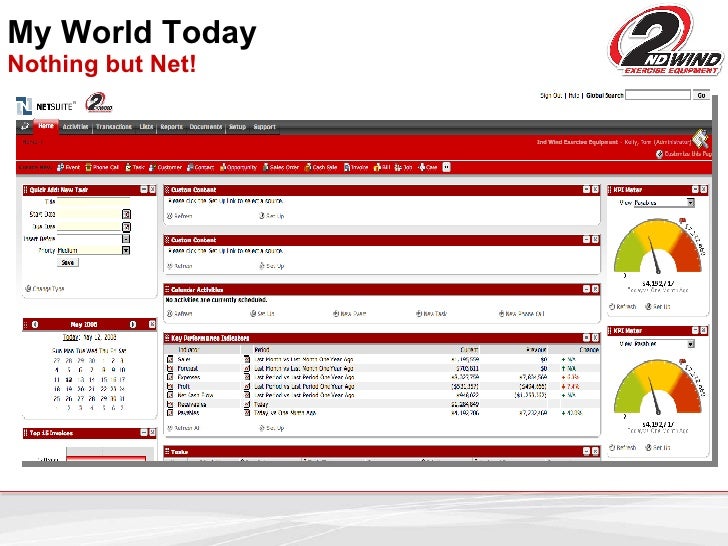
Task: Minimize the Quick Add New Task portlet
Action: pyautogui.click(x=144, y=189)
